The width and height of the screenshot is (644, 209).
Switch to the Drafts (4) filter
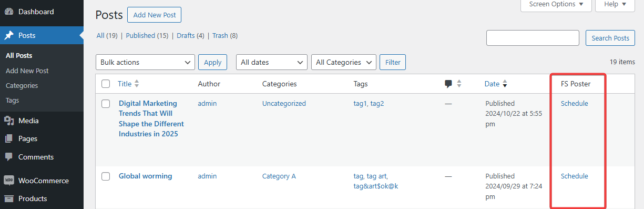click(x=190, y=36)
